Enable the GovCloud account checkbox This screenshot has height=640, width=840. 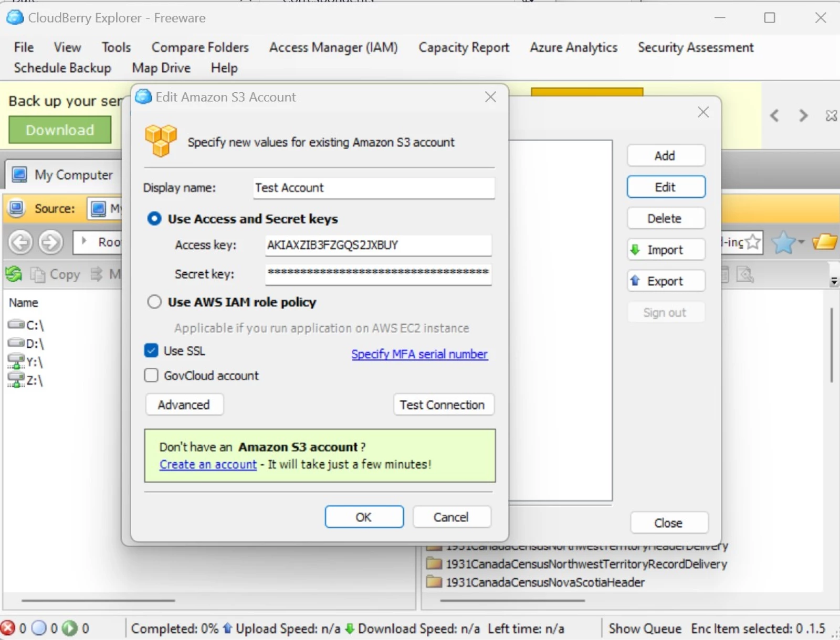click(151, 375)
